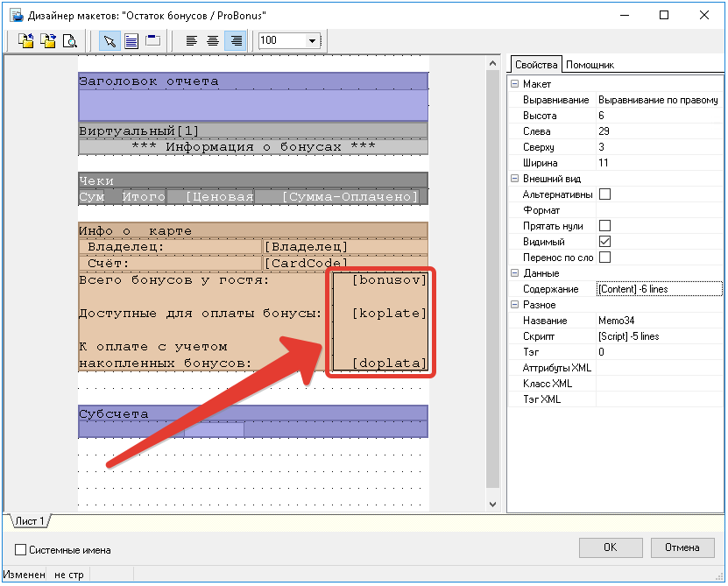Collapse the Внешний вид property group
Screen dimensions: 728x586
click(x=514, y=179)
